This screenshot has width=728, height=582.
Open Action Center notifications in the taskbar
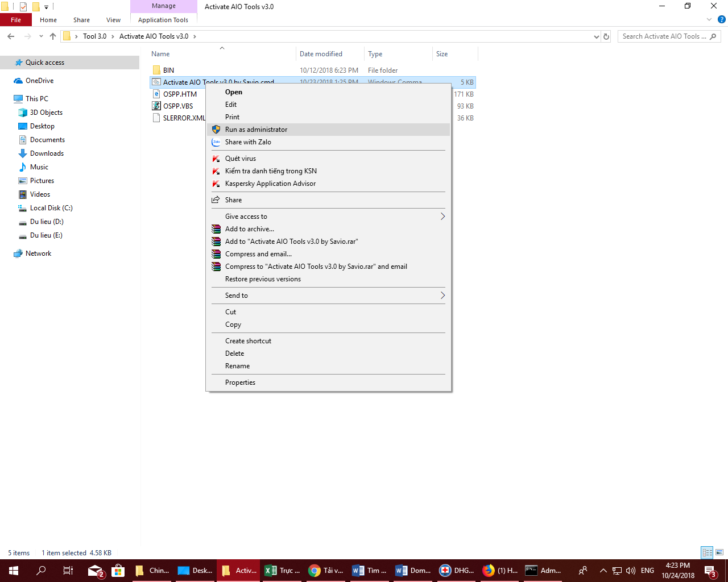pos(710,570)
